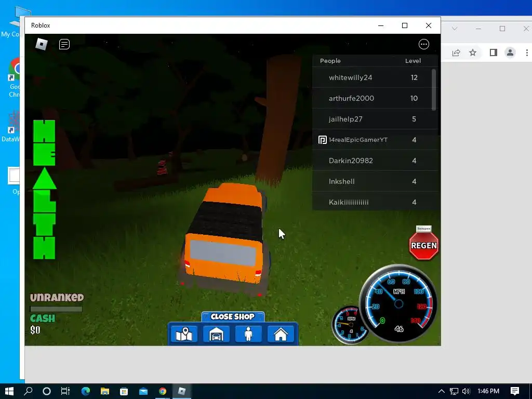Select the character person icon in shop bar
532x399 pixels.
coord(248,335)
